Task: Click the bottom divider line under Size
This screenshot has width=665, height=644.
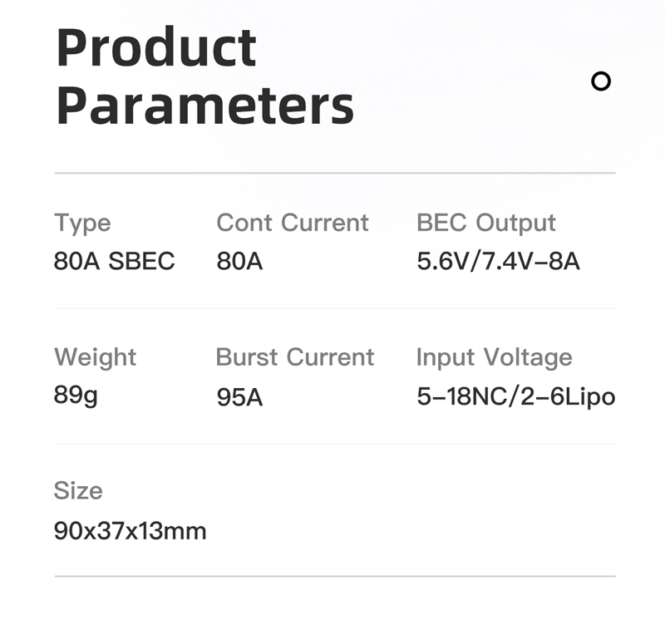Action: click(x=335, y=576)
